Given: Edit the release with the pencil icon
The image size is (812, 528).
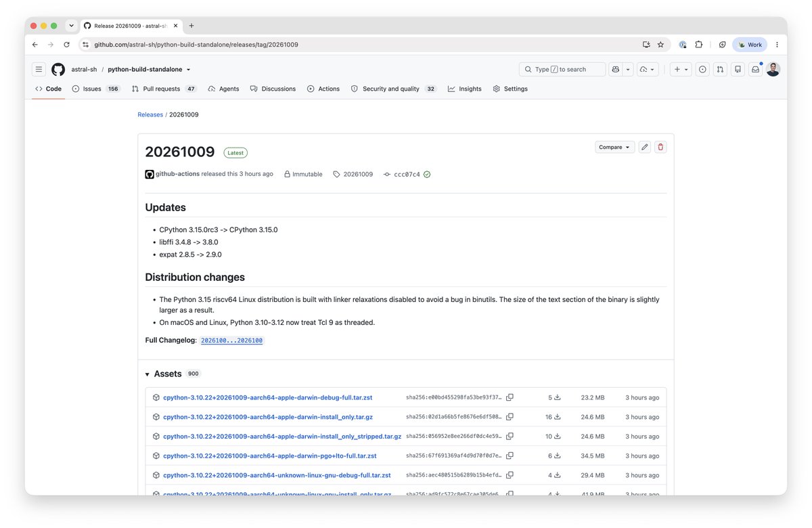Looking at the screenshot, I should [645, 147].
